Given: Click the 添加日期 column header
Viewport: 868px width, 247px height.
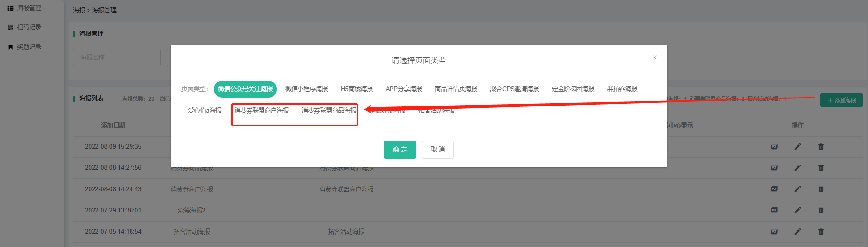Looking at the screenshot, I should pos(113,125).
